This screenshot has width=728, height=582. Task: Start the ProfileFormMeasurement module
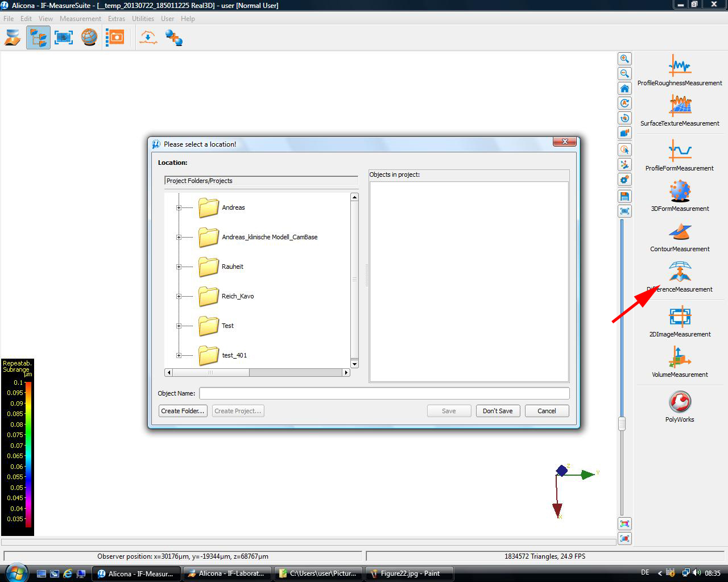click(x=680, y=156)
